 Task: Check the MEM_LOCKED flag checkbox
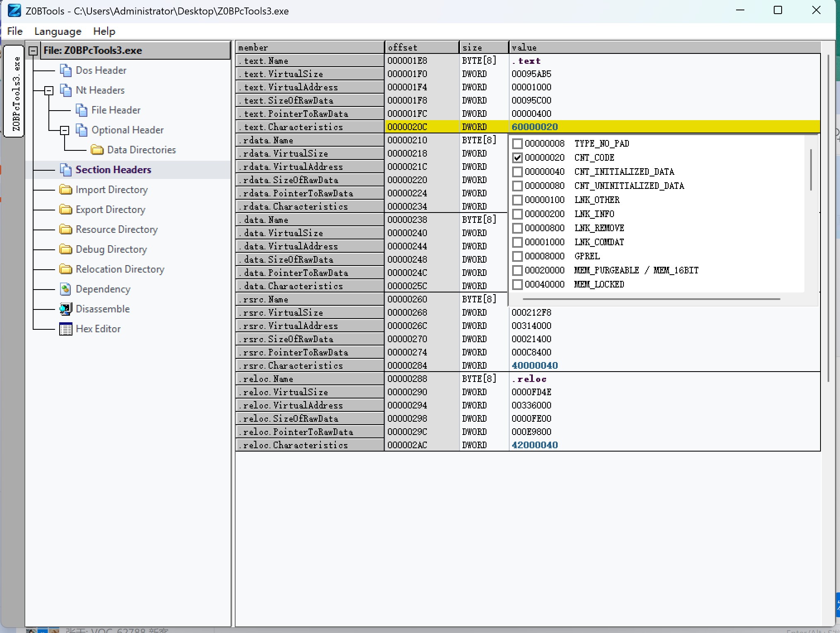pos(517,285)
